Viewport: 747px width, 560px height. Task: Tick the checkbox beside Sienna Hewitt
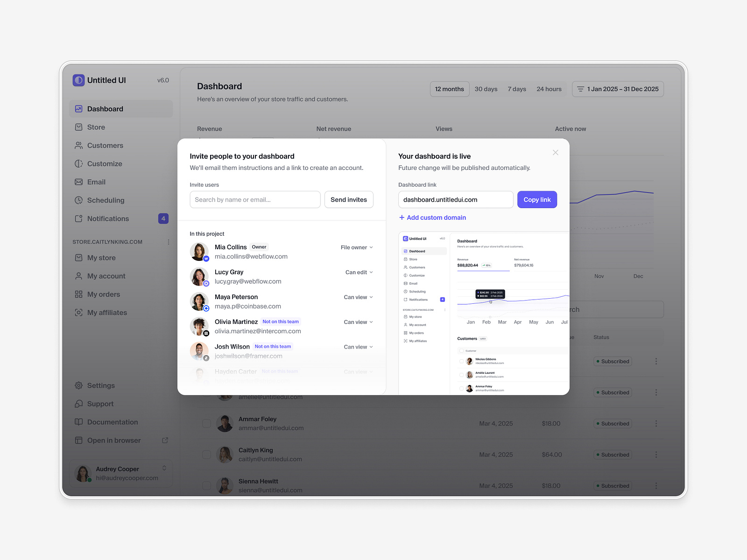click(x=206, y=485)
